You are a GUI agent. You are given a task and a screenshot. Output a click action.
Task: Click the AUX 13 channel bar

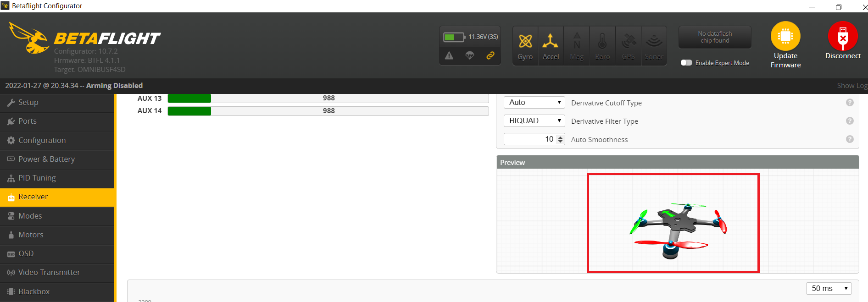tap(328, 98)
